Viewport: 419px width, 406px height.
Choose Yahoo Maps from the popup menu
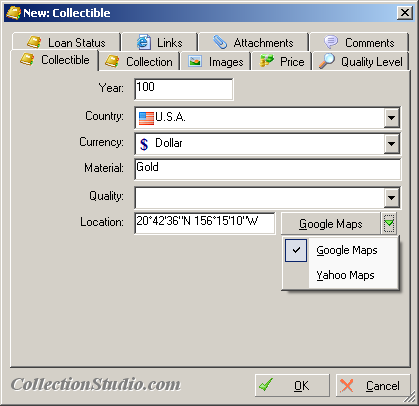click(340, 275)
